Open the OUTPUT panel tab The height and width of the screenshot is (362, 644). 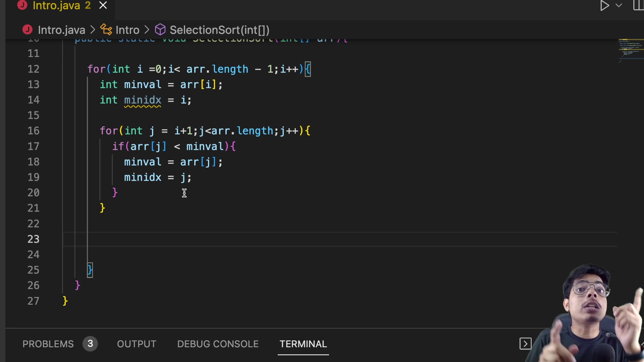[x=137, y=344]
